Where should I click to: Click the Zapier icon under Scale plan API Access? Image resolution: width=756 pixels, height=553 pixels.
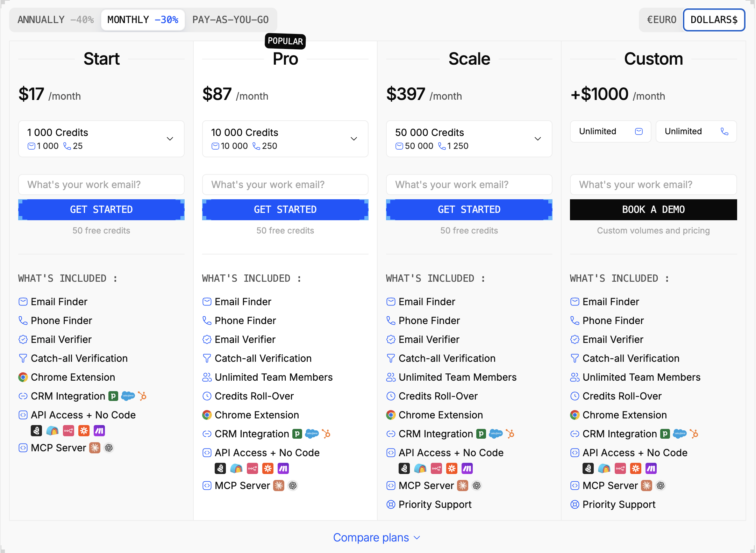[452, 468]
